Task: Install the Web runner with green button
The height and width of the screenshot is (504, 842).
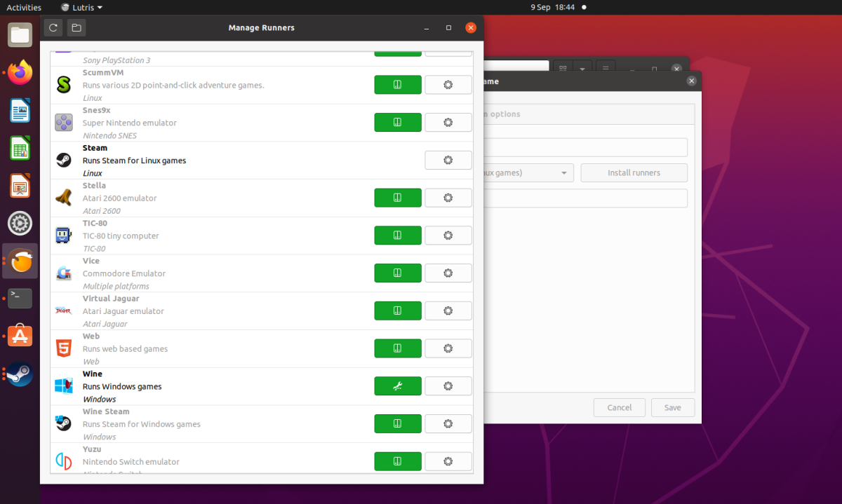Action: [x=398, y=349]
